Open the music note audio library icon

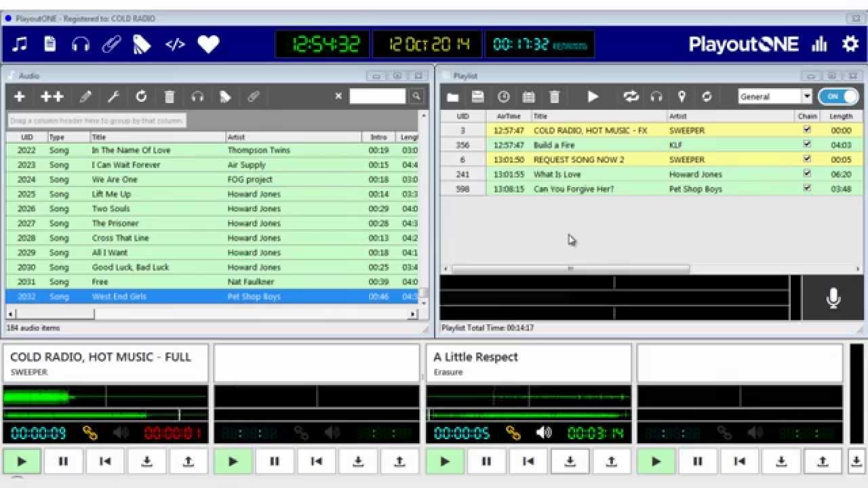pos(20,45)
